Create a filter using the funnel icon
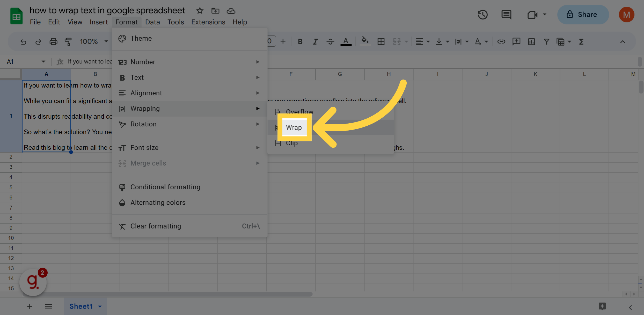644x315 pixels. tap(546, 41)
